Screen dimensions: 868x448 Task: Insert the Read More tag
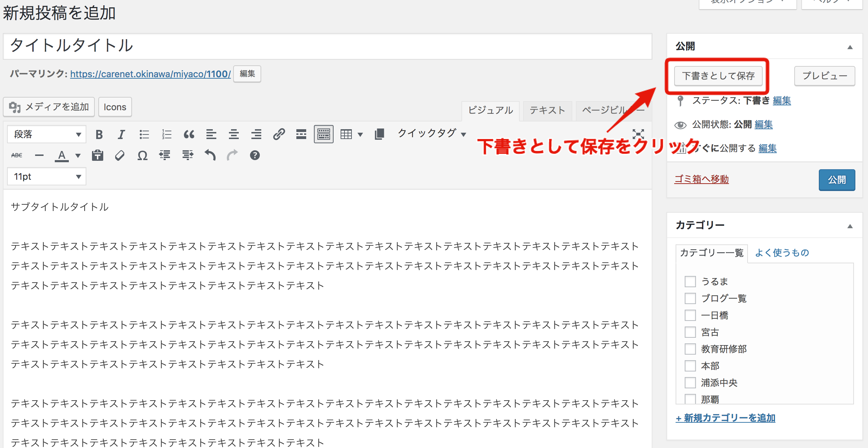(301, 134)
